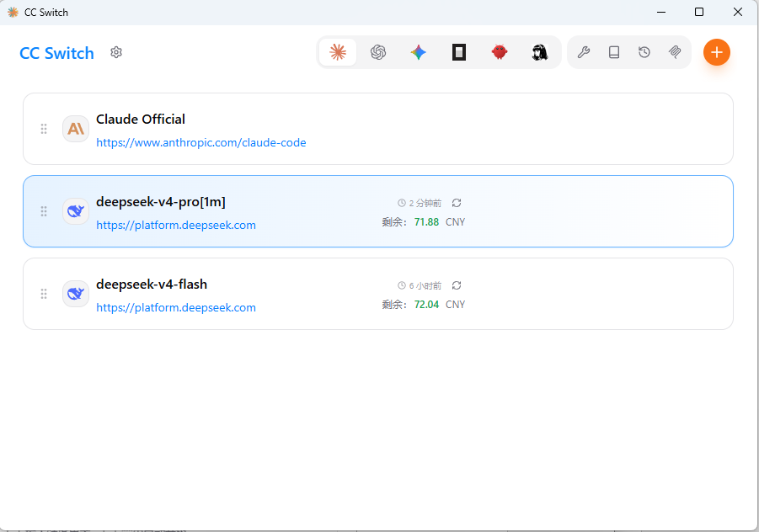Click drag handle of deepseek-v4-flash

point(44,294)
